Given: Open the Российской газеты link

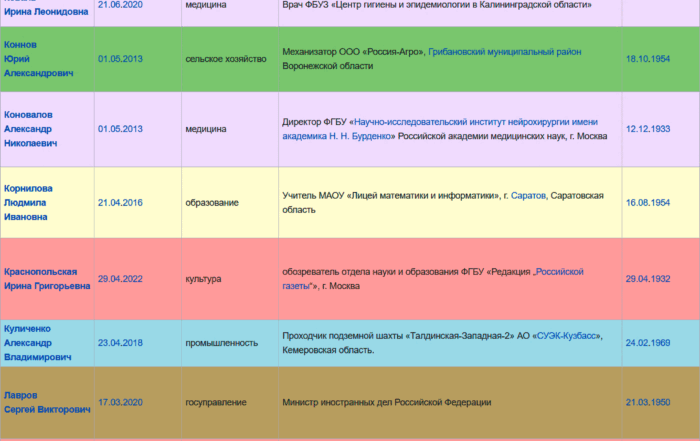Looking at the screenshot, I should 433,279.
